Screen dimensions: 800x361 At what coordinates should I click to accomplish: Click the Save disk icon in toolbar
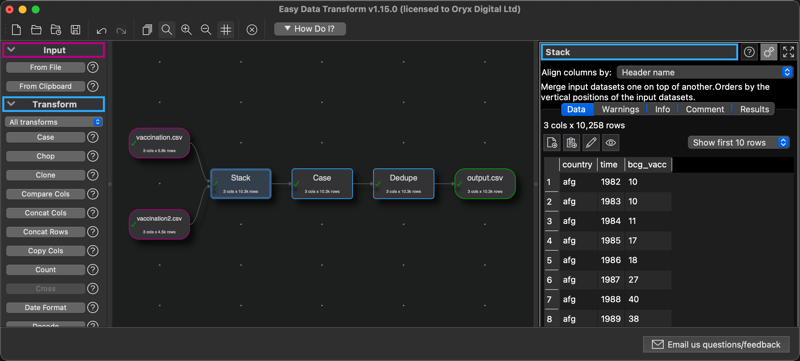coord(75,30)
